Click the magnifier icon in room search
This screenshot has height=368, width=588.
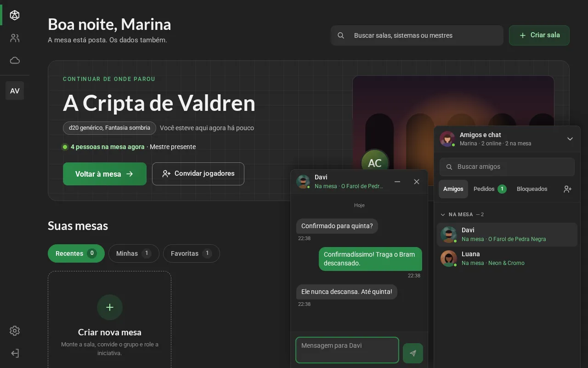(341, 35)
